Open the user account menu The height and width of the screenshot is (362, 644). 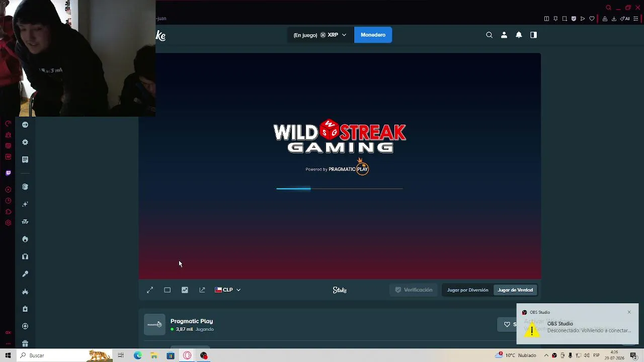point(504,35)
